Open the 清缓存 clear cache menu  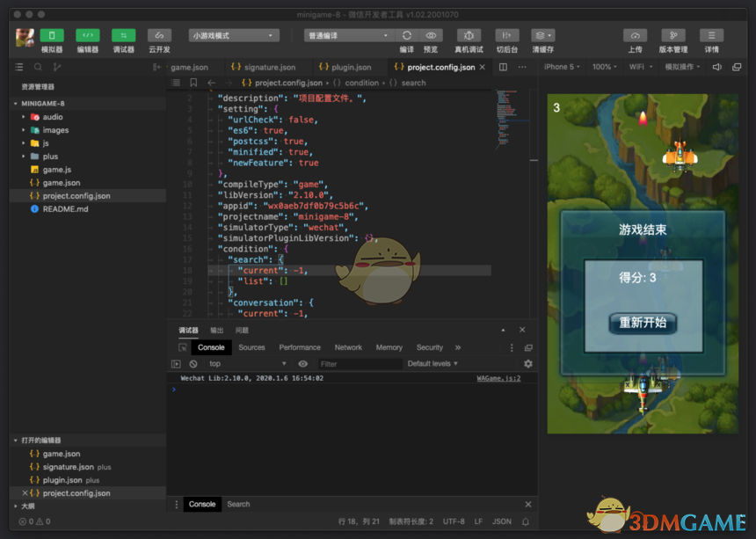[543, 36]
